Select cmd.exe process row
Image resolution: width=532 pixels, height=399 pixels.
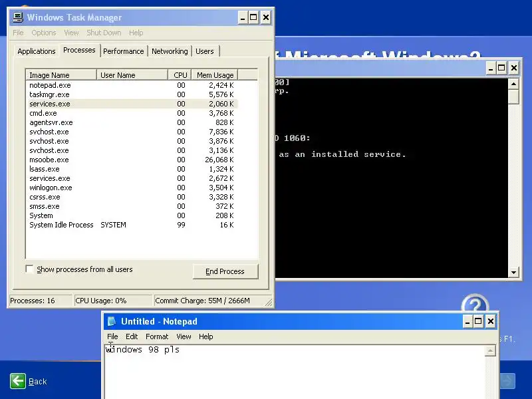point(132,113)
